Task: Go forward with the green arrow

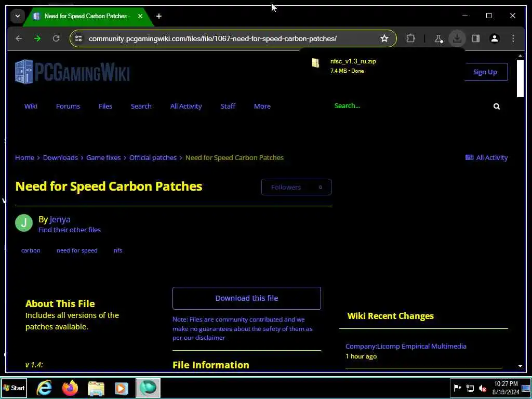Action: pos(37,38)
